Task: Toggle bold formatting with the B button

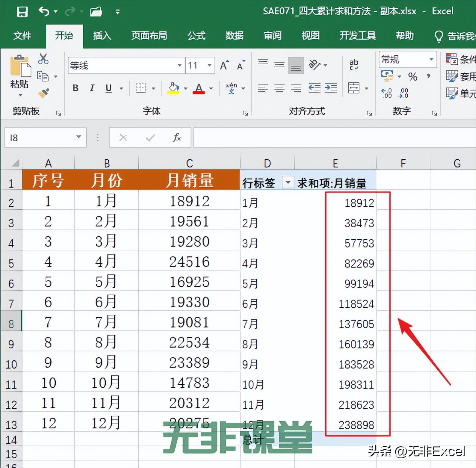Action: tap(75, 88)
